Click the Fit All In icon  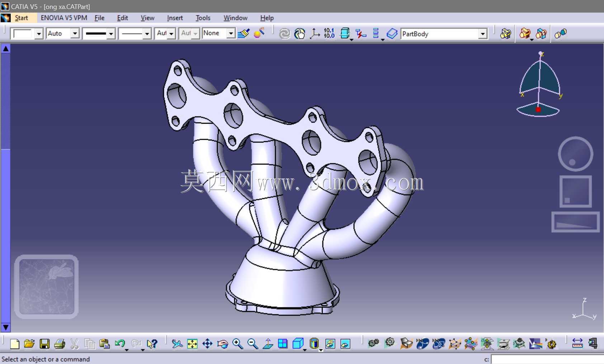[192, 344]
